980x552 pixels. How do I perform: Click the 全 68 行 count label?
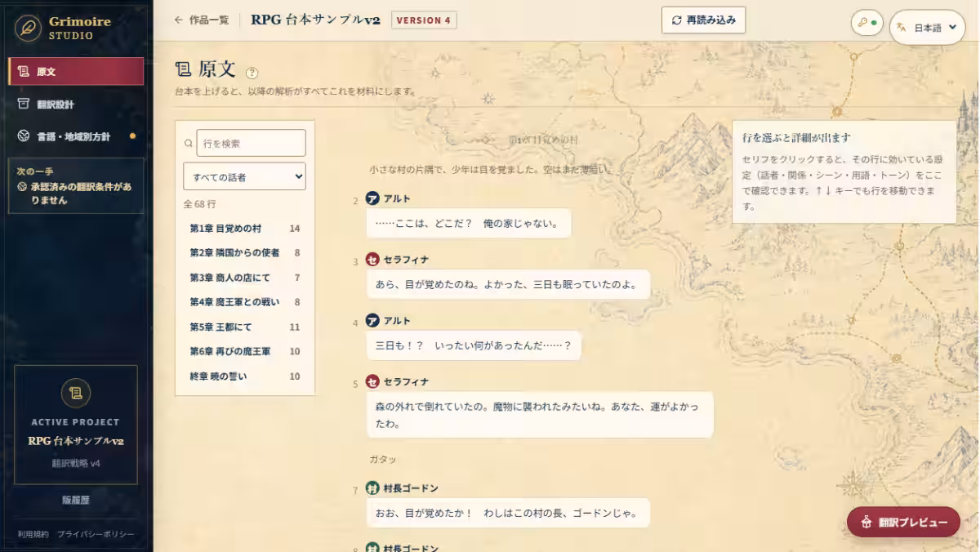pos(199,204)
